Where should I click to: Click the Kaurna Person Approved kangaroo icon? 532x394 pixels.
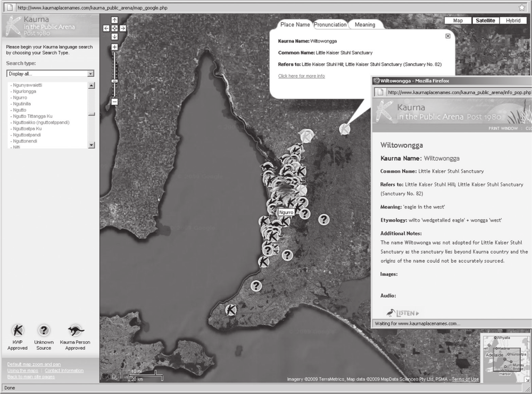(76, 330)
